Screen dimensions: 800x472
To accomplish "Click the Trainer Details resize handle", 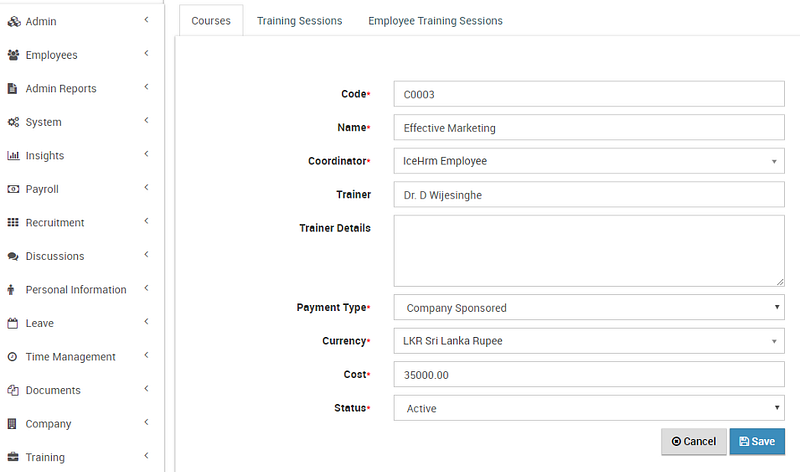I will pyautogui.click(x=780, y=282).
